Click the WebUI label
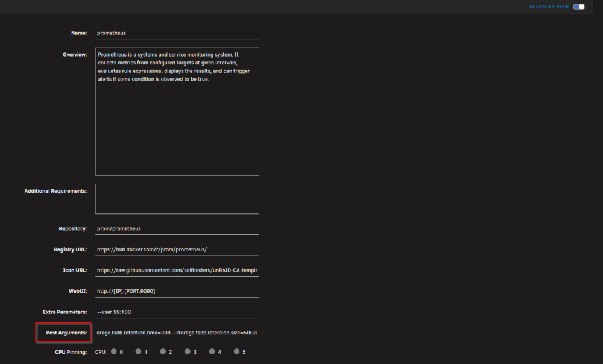Image resolution: width=603 pixels, height=364 pixels. (x=78, y=291)
